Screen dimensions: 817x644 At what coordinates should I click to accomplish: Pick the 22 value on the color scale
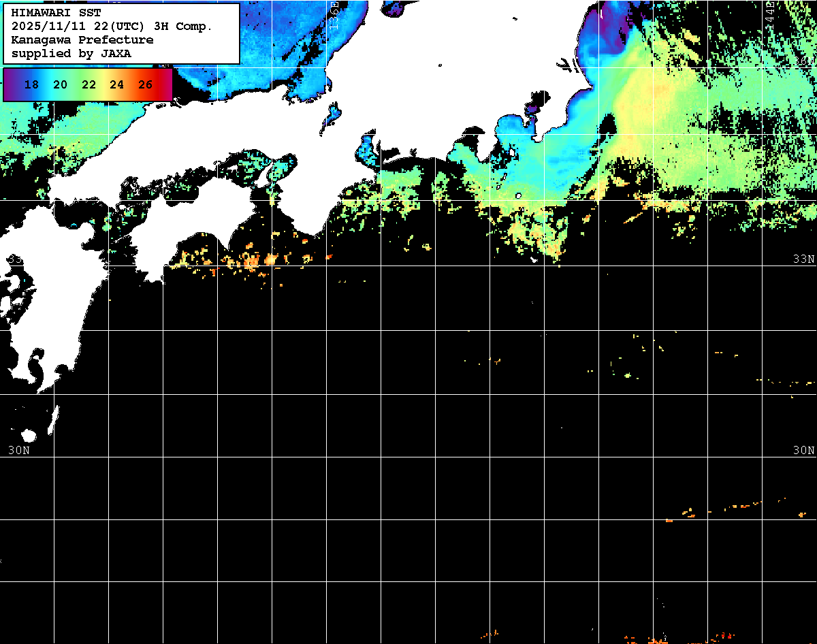[89, 85]
